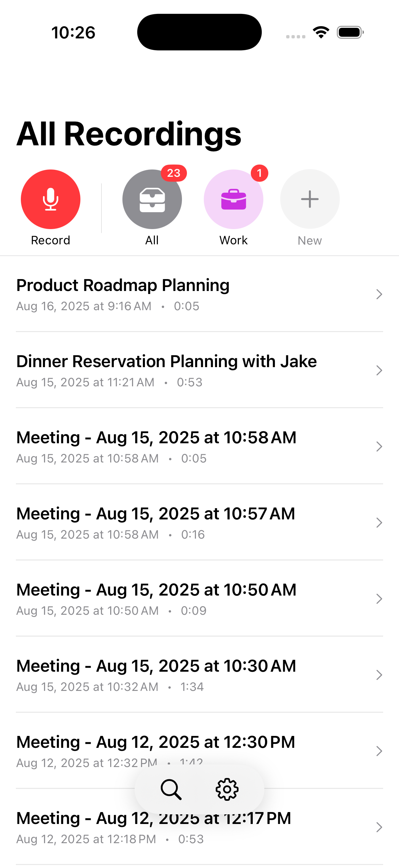Expand chevron for Dinner Reservation Planning with Jake
Viewport: 399px width, 868px height.
click(x=379, y=370)
